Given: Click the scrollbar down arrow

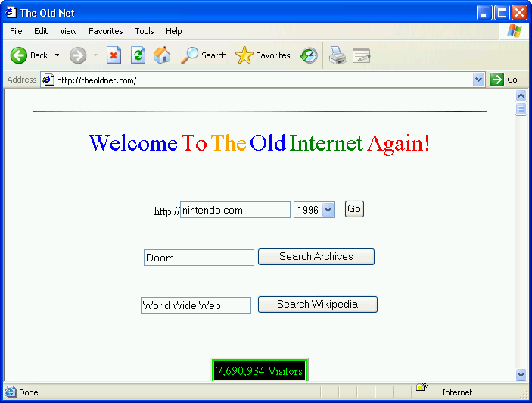Looking at the screenshot, I should (521, 375).
